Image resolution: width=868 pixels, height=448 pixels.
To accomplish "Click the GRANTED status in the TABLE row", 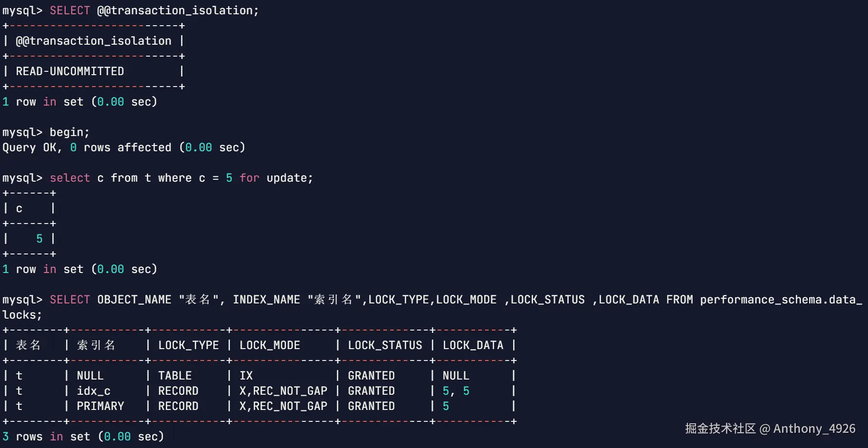I will coord(371,376).
